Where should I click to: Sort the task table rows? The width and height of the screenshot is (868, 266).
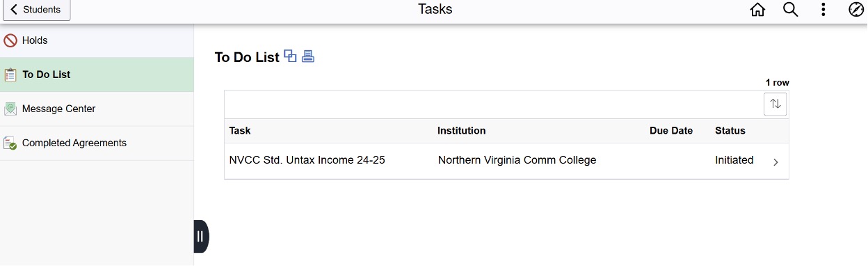point(775,104)
